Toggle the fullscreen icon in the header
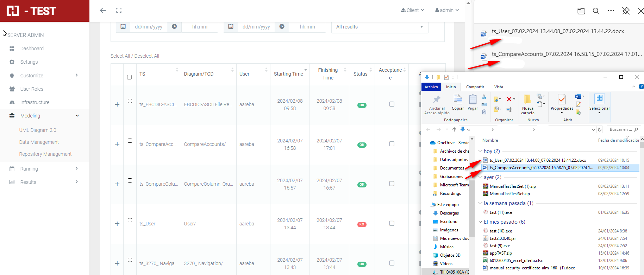This screenshot has height=275, width=644. (119, 11)
